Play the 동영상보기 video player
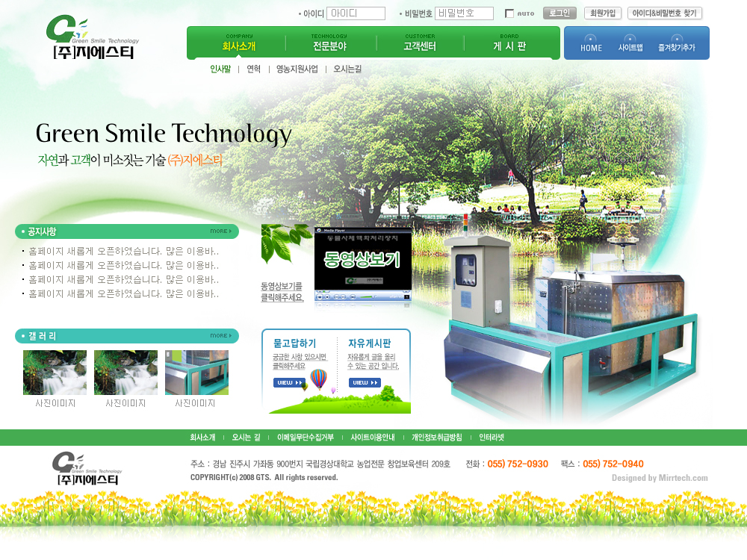Image resolution: width=747 pixels, height=560 pixels. [x=362, y=261]
